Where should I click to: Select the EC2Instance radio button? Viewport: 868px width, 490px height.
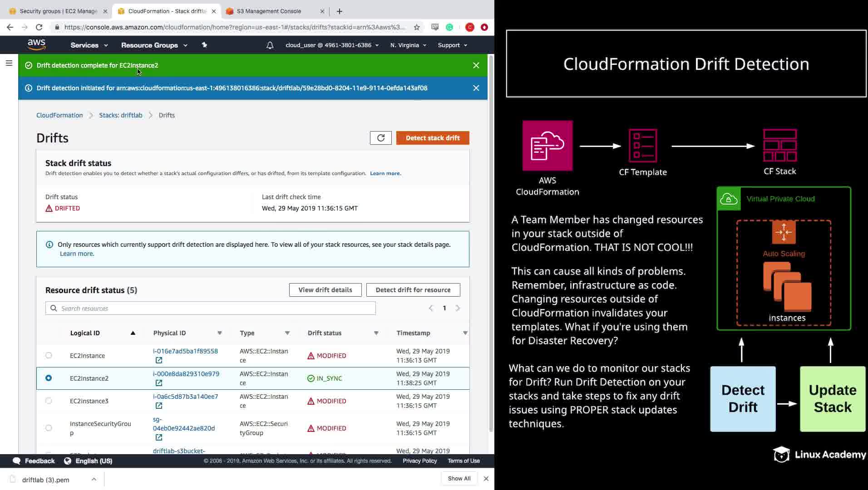[49, 356]
